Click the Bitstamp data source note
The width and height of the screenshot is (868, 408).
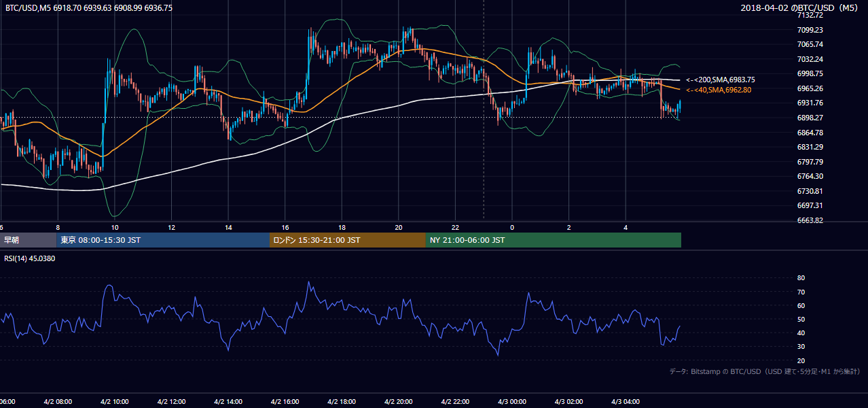pyautogui.click(x=765, y=371)
